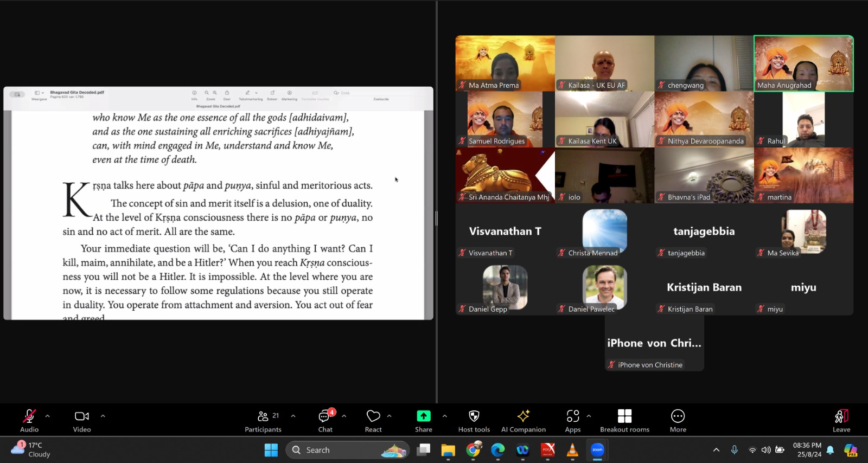Viewport: 868px width, 463px height.
Task: Unmute the microphone Audio button
Action: tap(29, 420)
